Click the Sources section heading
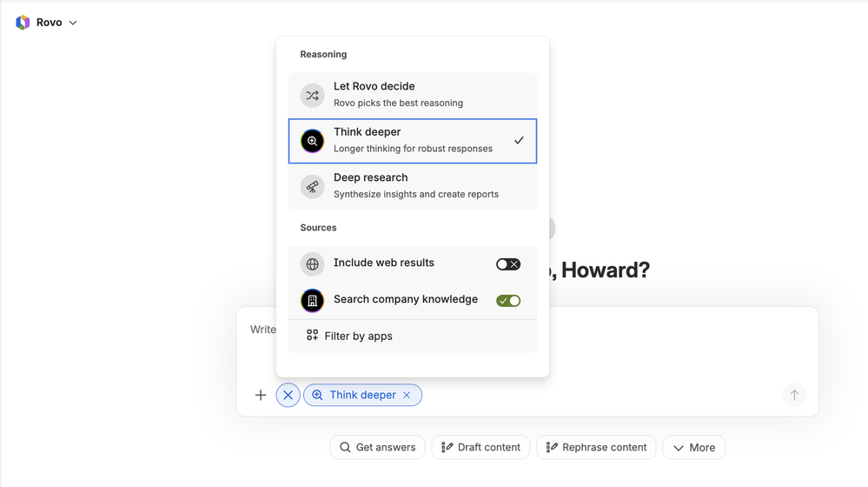Image resolution: width=868 pixels, height=487 pixels. (318, 228)
